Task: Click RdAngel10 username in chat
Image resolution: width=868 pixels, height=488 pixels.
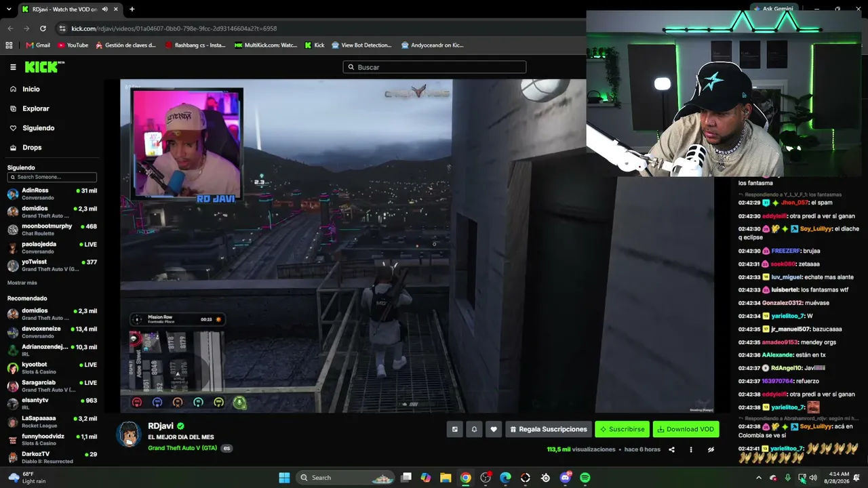Action: [786, 368]
